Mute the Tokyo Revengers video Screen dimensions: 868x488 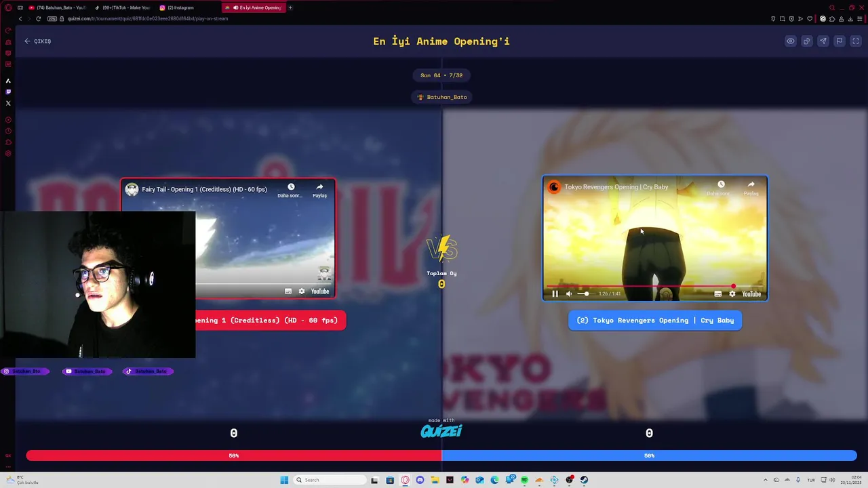(569, 293)
